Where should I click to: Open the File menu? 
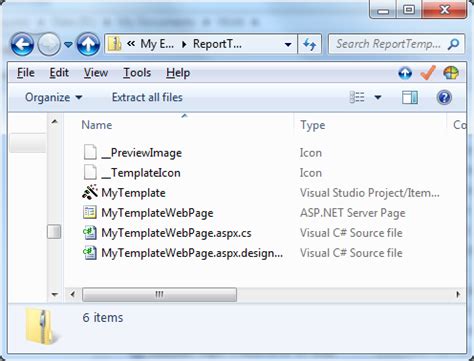26,73
